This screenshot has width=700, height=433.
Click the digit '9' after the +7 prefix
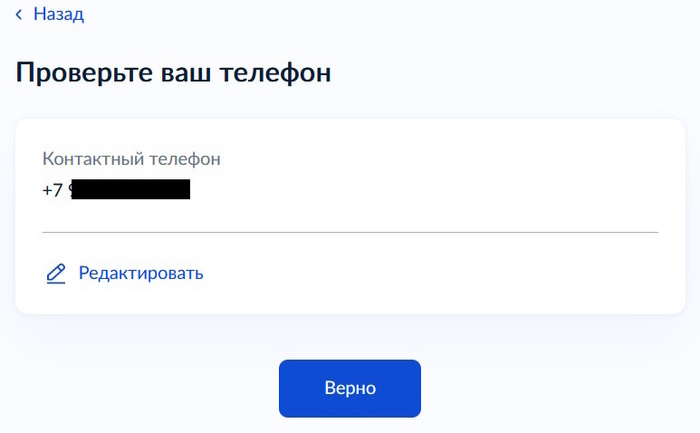pos(74,189)
